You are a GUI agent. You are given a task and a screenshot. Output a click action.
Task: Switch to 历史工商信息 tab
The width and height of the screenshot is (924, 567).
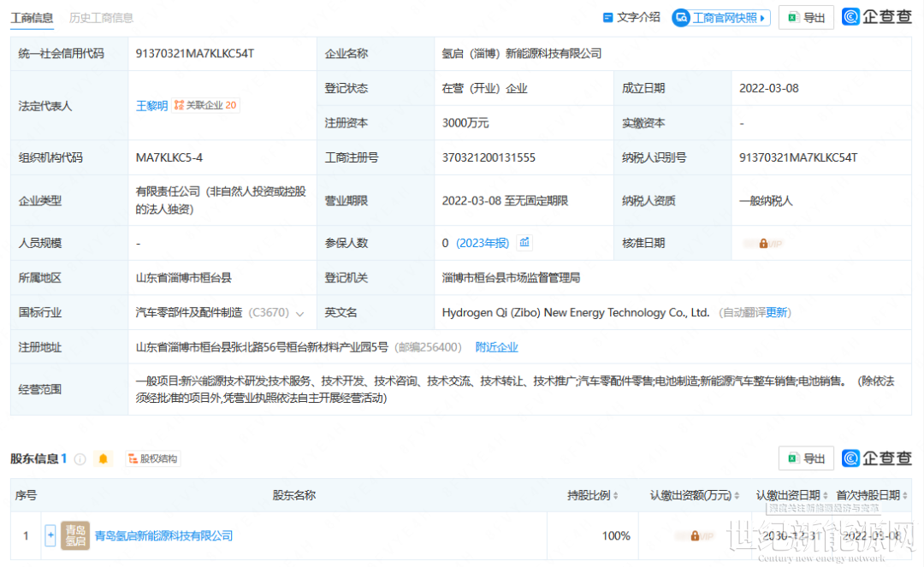101,18
